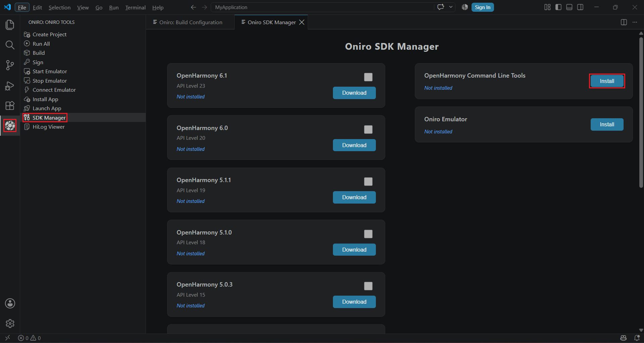Open the Copilot icon beside Sign In
This screenshot has height=343, width=644.
coord(464,7)
